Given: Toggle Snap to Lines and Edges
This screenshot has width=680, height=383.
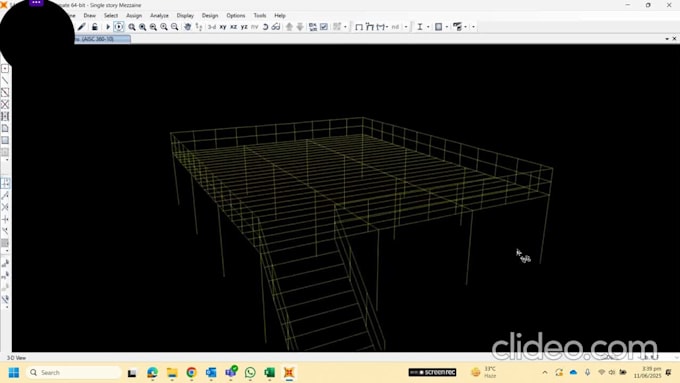Looking at the screenshot, I should (x=5, y=231).
